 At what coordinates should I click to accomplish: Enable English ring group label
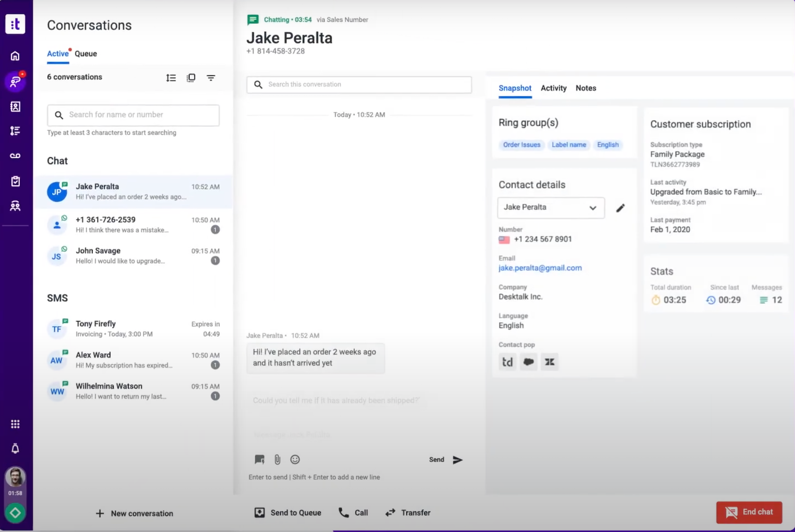[x=608, y=144]
